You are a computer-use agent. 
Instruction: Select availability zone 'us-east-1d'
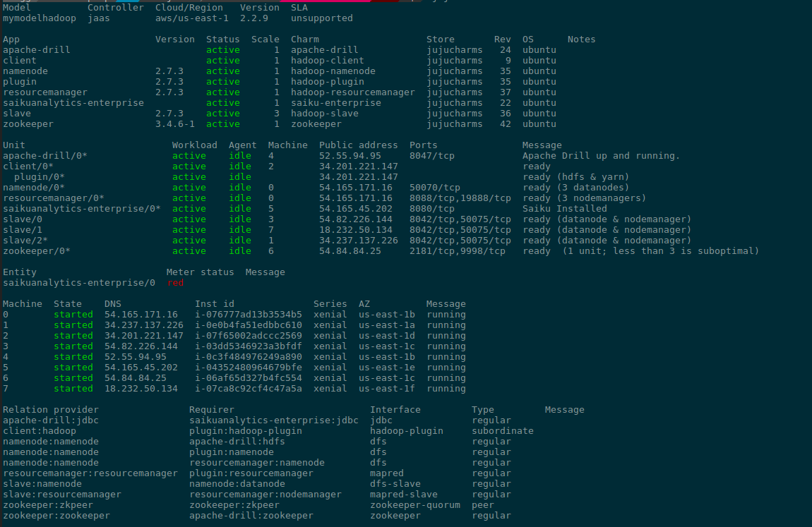(387, 336)
